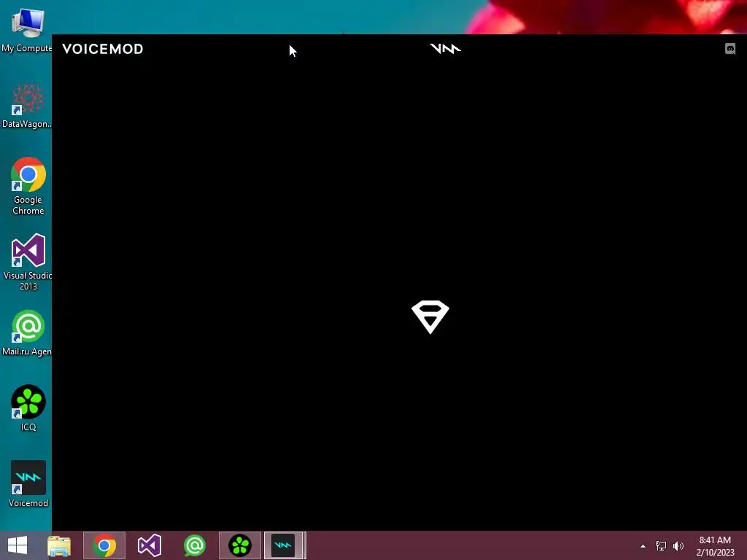Open My Computer desktop icon

click(x=27, y=29)
